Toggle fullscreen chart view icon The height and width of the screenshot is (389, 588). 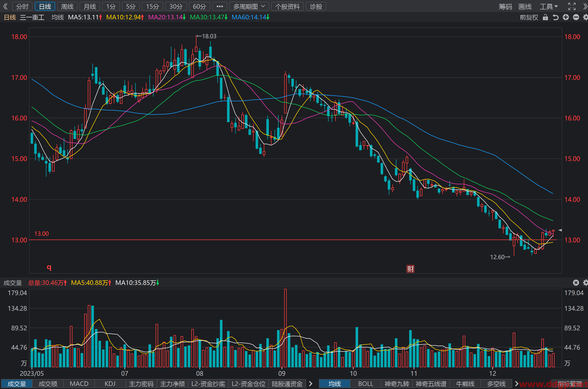[572, 6]
